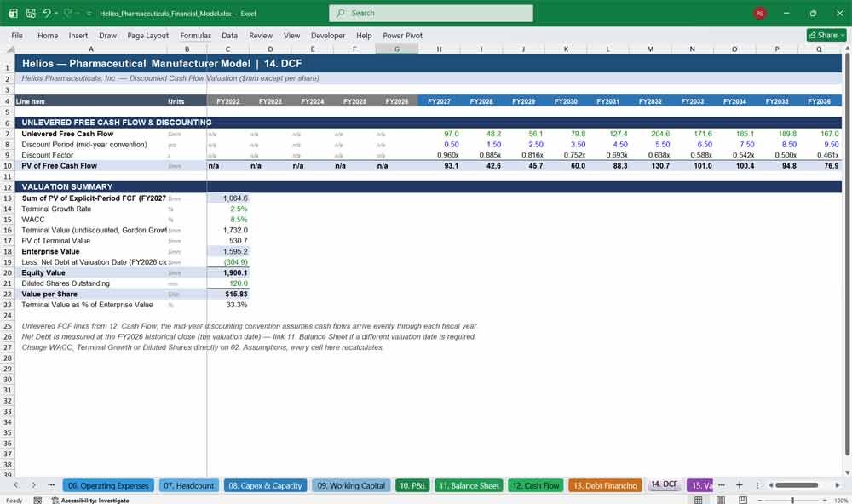Open the user account avatar
852x504 pixels.
point(760,13)
